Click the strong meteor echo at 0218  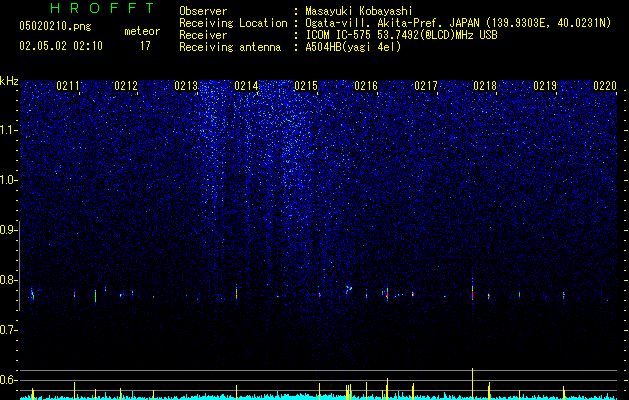pos(473,291)
